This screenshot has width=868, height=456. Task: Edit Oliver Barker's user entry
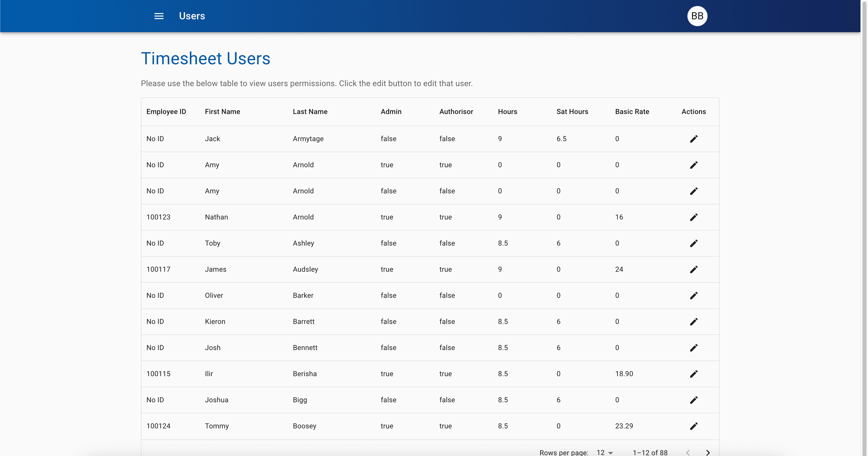coord(693,295)
